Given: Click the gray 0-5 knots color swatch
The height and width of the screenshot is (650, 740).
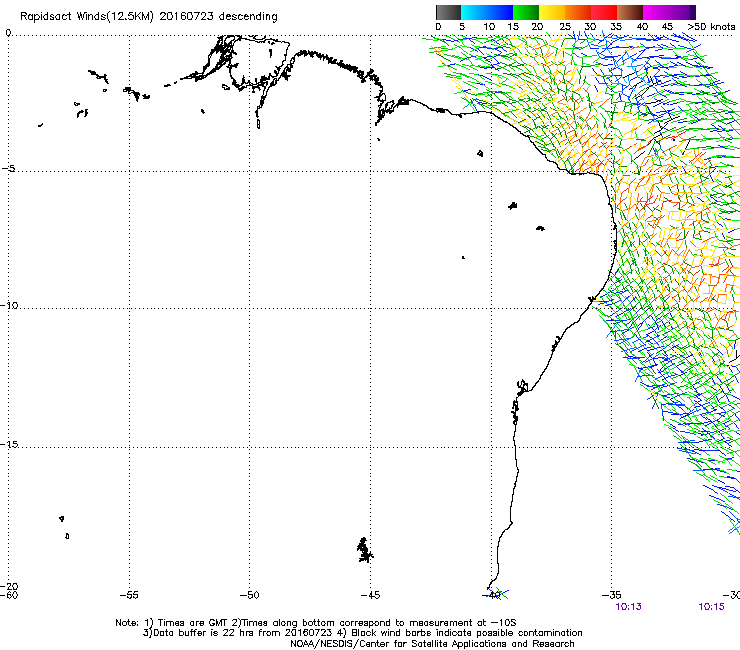Looking at the screenshot, I should click(448, 12).
